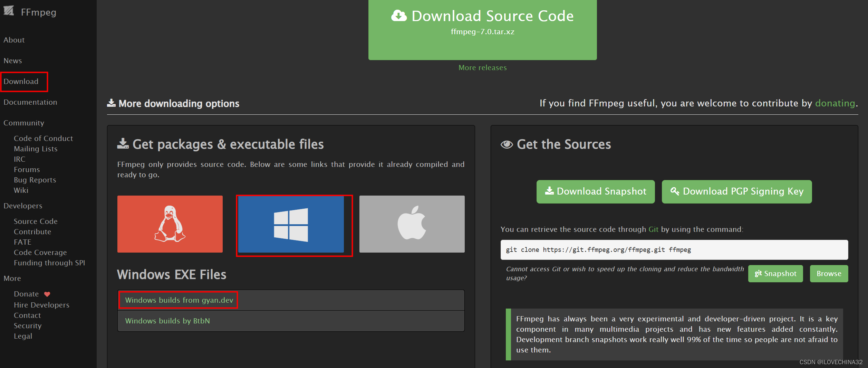Viewport: 868px width, 368px height.
Task: Open the Wiki link
Action: point(21,190)
